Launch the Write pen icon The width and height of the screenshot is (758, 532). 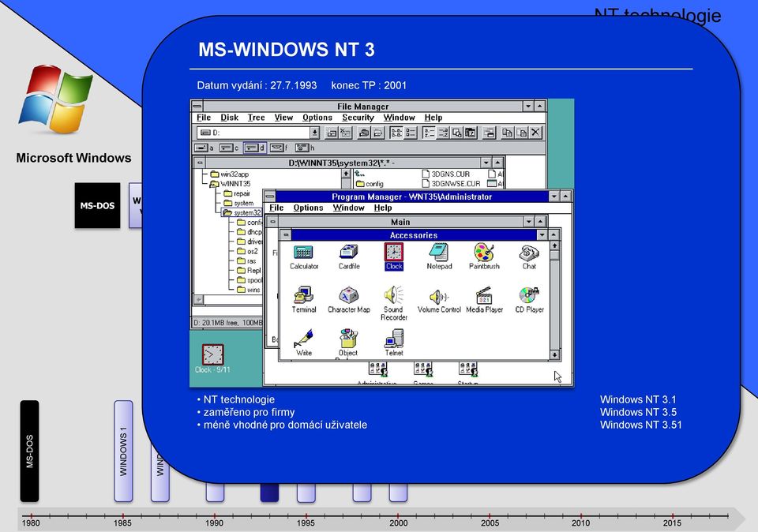click(303, 343)
